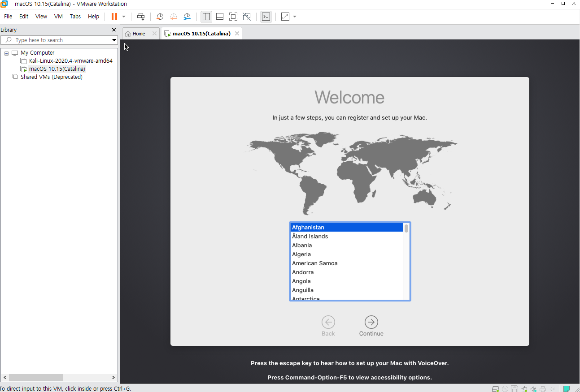The height and width of the screenshot is (392, 580).
Task: Click the CD/DVD drive status icon
Action: [505, 388]
